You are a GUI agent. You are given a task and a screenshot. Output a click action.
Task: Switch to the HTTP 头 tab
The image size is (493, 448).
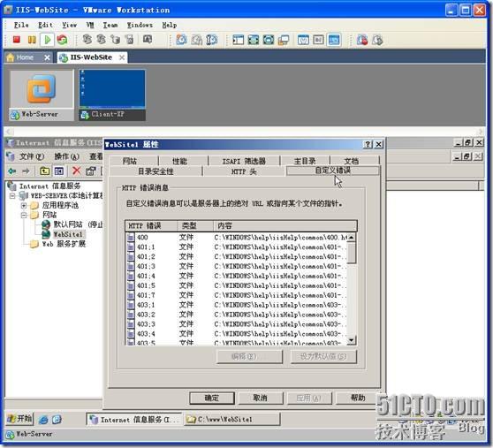pos(244,171)
